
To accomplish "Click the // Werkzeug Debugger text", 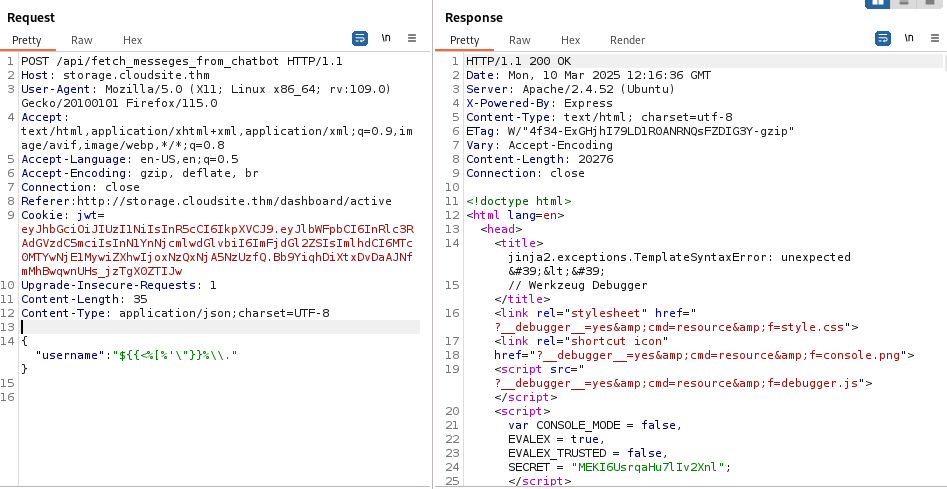I will click(x=577, y=285).
